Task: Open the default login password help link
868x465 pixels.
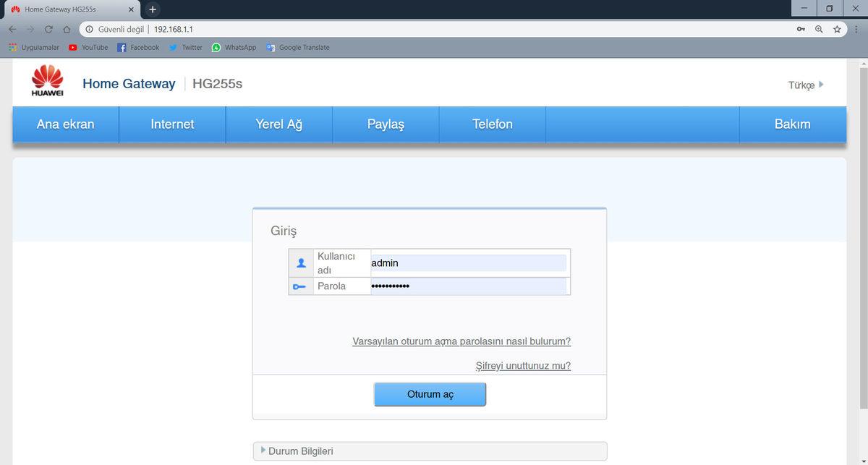Action: (461, 341)
